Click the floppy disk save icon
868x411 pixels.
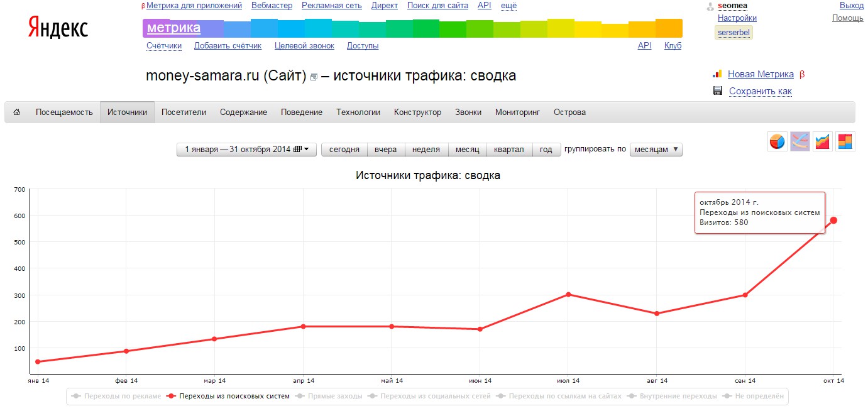point(718,90)
